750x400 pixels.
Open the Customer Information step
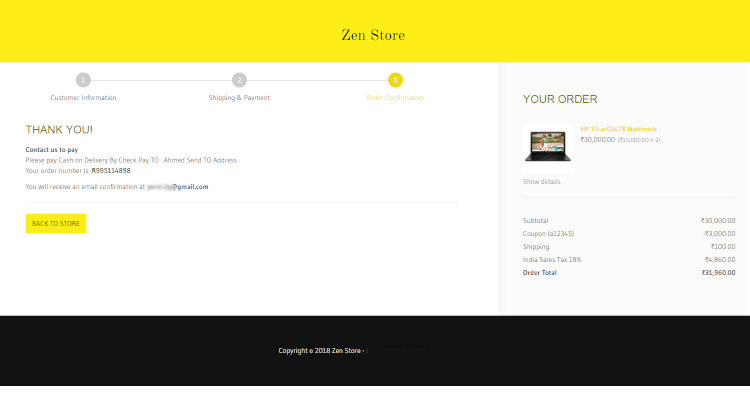click(83, 98)
